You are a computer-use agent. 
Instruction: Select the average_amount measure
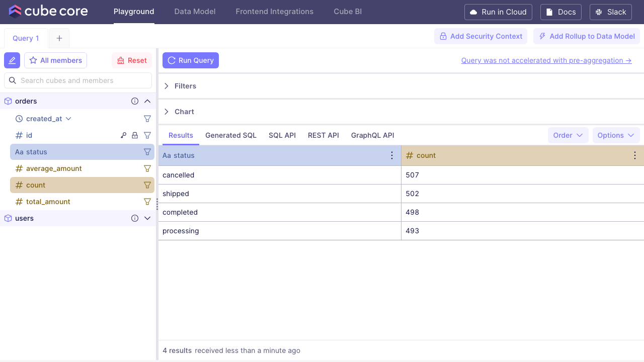tap(82, 168)
